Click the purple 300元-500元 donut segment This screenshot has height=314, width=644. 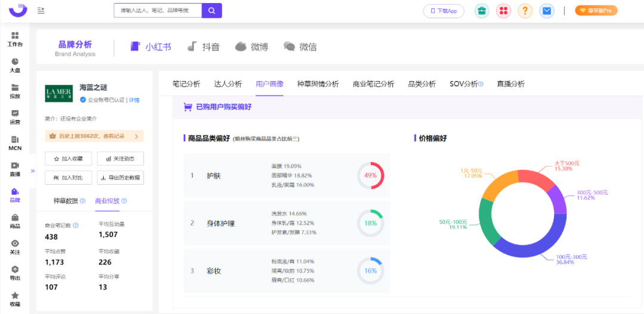[558, 200]
